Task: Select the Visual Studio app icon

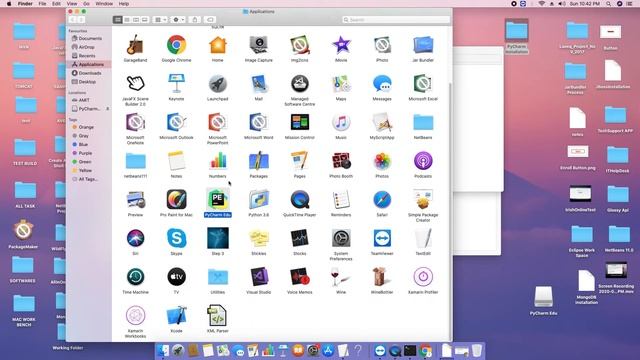Action: tap(259, 277)
